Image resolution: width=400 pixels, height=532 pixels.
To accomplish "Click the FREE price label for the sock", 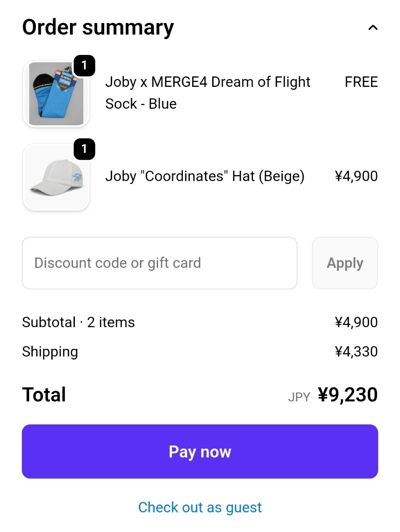I will coord(361,82).
